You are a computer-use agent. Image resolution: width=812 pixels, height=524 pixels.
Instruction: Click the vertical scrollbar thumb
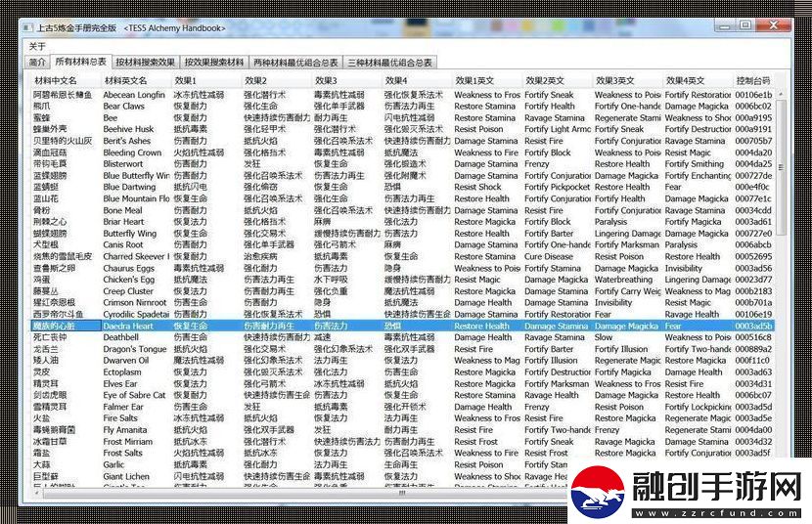tap(781, 167)
